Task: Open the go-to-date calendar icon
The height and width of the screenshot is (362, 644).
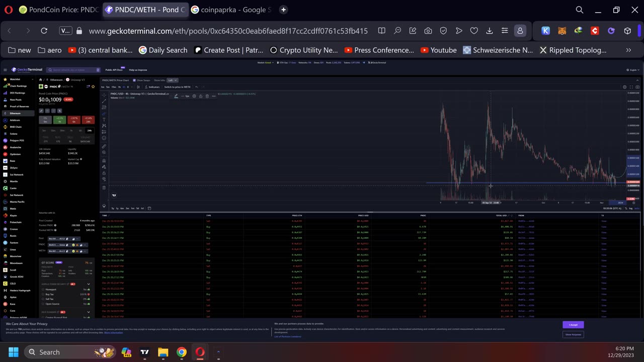Action: coord(149,208)
